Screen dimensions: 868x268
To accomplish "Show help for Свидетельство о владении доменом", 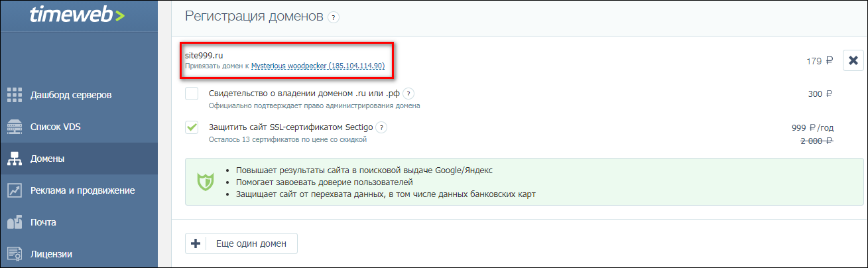I will pyautogui.click(x=409, y=94).
